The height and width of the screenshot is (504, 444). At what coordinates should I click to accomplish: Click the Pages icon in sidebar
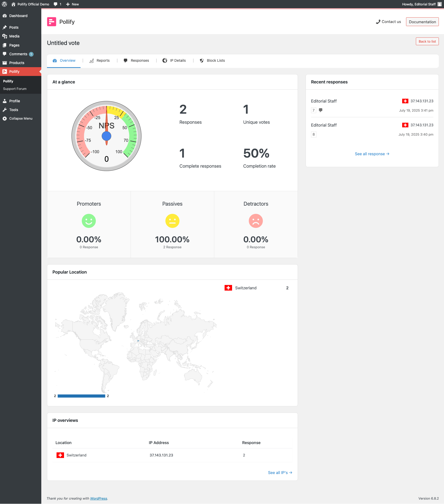pyautogui.click(x=5, y=45)
